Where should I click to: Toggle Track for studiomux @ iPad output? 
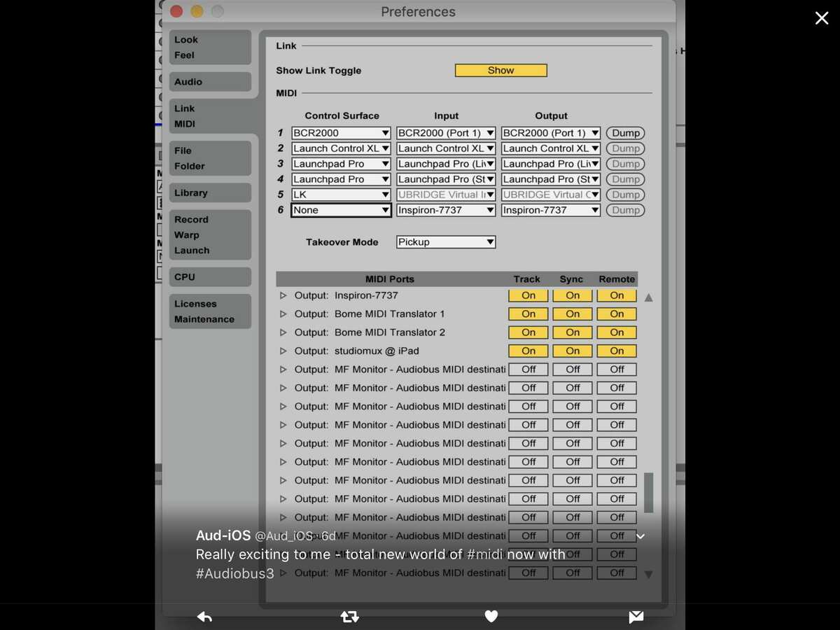[x=528, y=351]
